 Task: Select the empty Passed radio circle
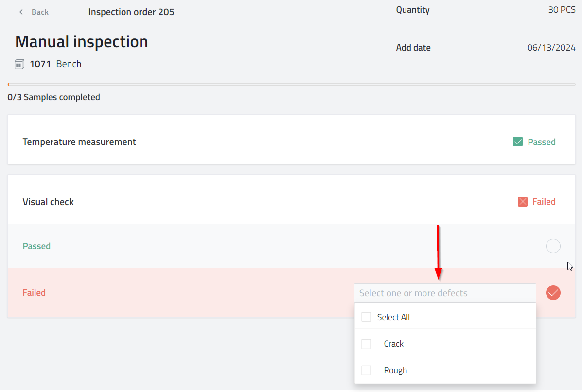point(553,247)
